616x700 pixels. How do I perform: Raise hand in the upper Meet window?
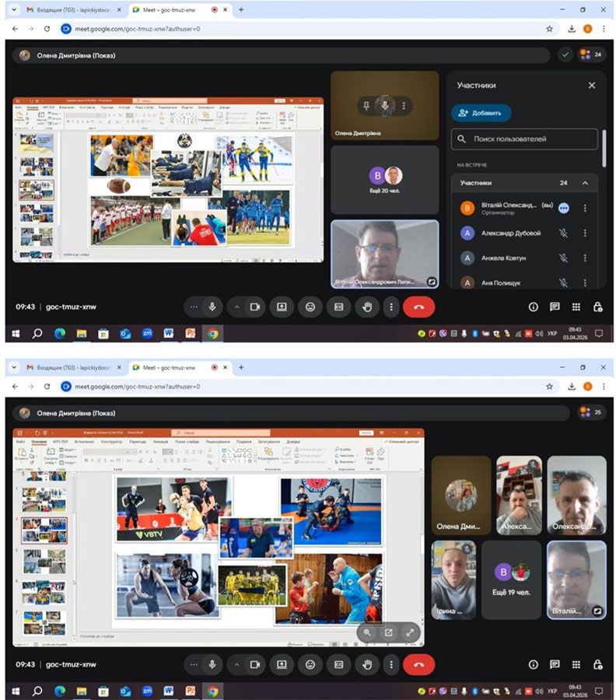pyautogui.click(x=367, y=306)
